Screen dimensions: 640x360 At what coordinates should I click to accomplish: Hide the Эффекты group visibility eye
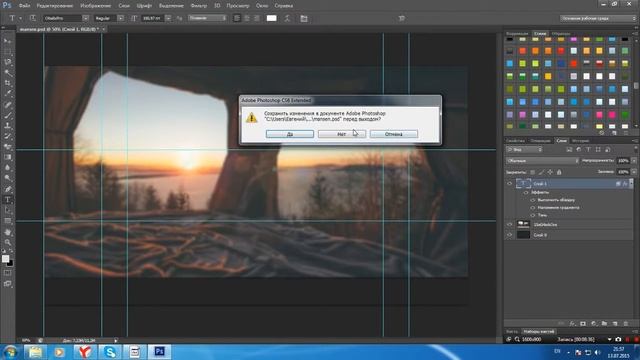click(526, 192)
